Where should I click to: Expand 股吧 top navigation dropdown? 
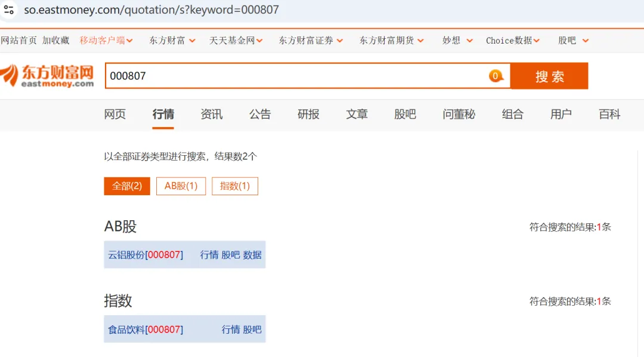click(x=574, y=41)
